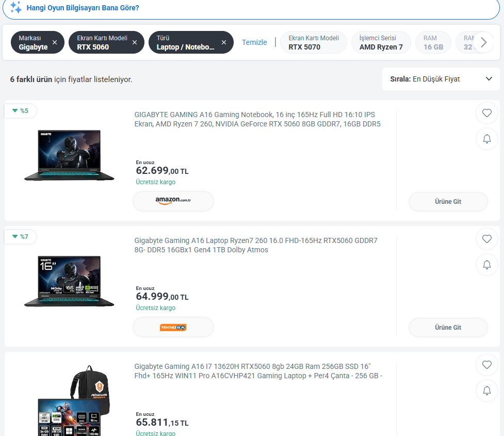Set price alert for the 62.699 TL laptop

(487, 139)
